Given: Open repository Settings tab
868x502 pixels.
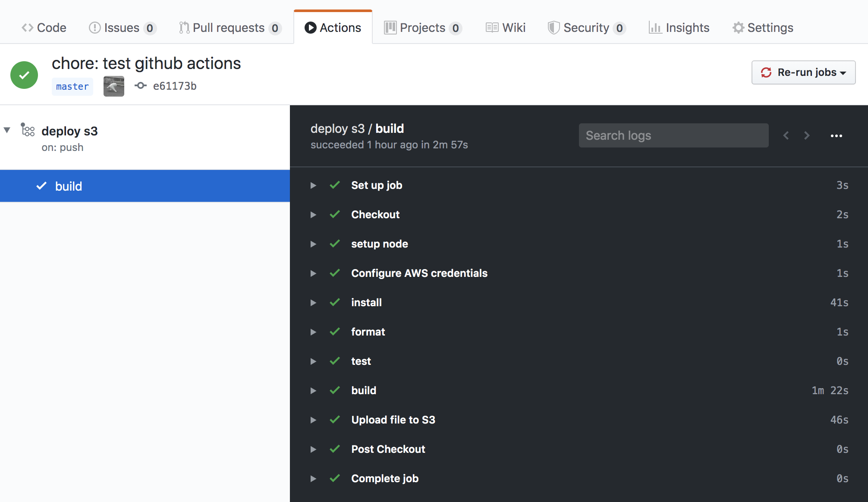Looking at the screenshot, I should [763, 28].
